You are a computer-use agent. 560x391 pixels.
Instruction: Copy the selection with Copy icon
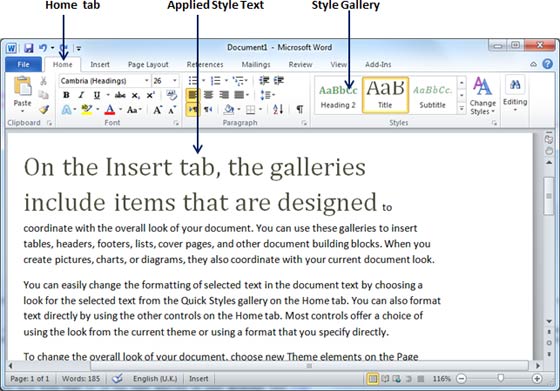(44, 95)
